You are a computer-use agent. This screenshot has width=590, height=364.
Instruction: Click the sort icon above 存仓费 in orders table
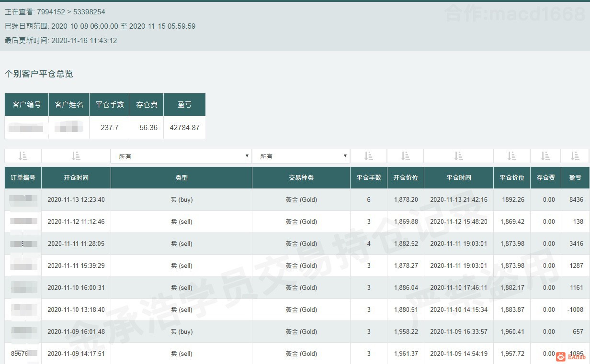[545, 156]
